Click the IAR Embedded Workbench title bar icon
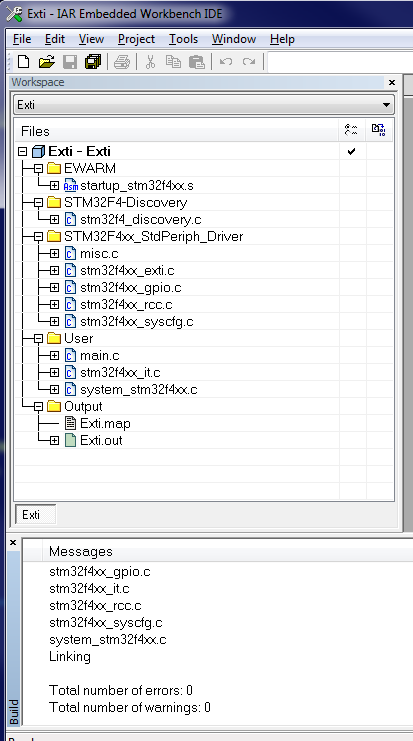This screenshot has height=741, width=413. click(14, 14)
